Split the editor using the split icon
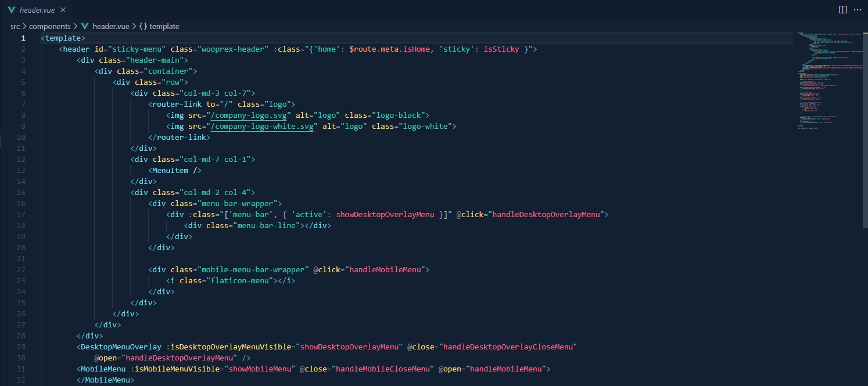The width and height of the screenshot is (868, 386). coord(842,9)
